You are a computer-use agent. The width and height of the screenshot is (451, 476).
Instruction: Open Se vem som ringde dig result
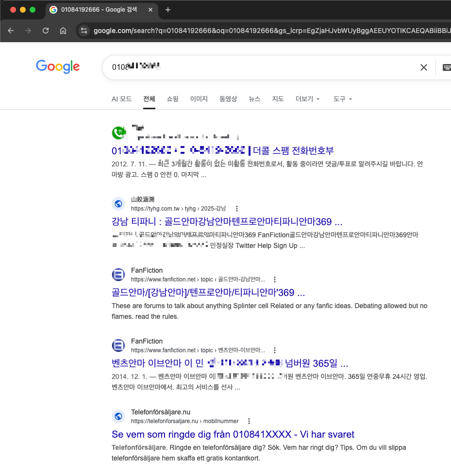point(233,434)
